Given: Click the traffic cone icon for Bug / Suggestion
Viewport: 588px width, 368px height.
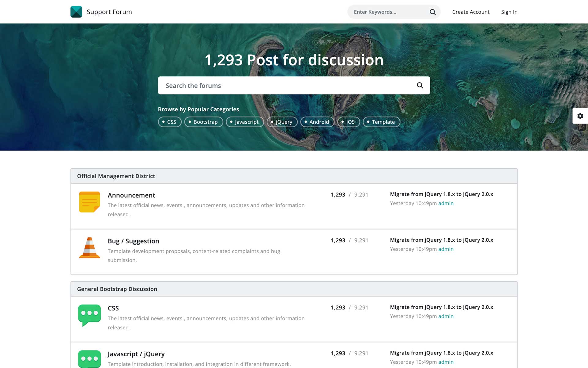Looking at the screenshot, I should point(89,248).
